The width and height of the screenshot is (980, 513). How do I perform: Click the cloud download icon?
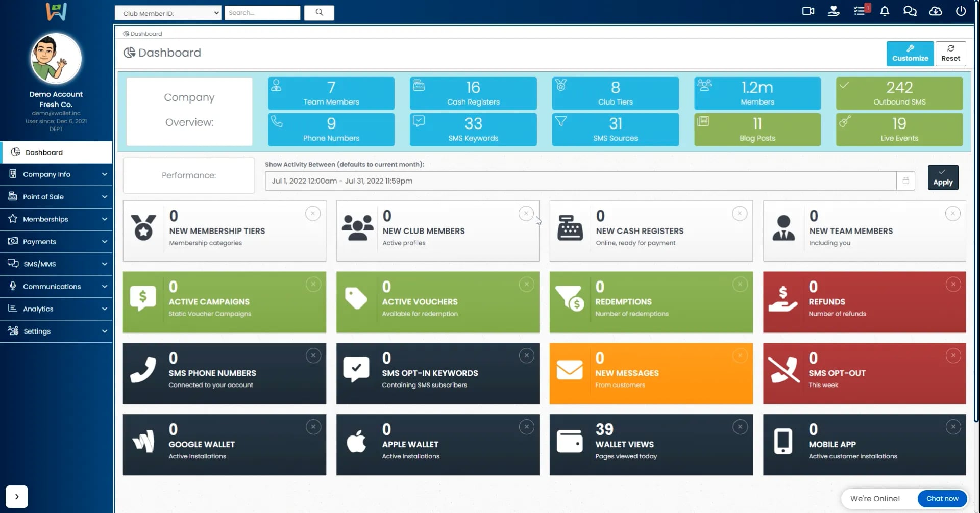coord(936,11)
